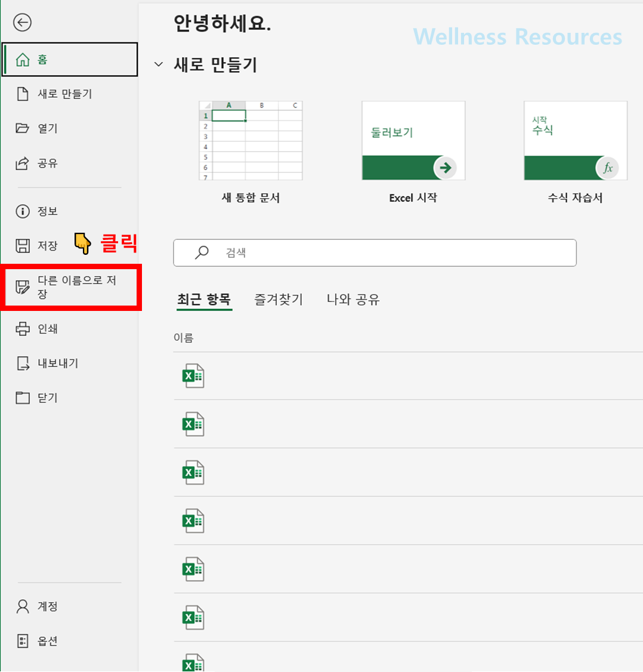The height and width of the screenshot is (672, 643).
Task: Open the 새 통합 문서 blank workbook thumbnail
Action: click(x=251, y=141)
